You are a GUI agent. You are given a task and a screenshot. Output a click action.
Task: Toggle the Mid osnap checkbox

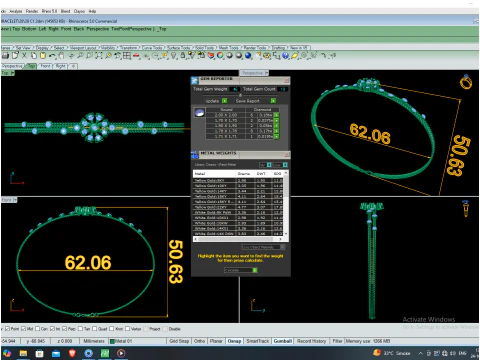tap(23, 329)
